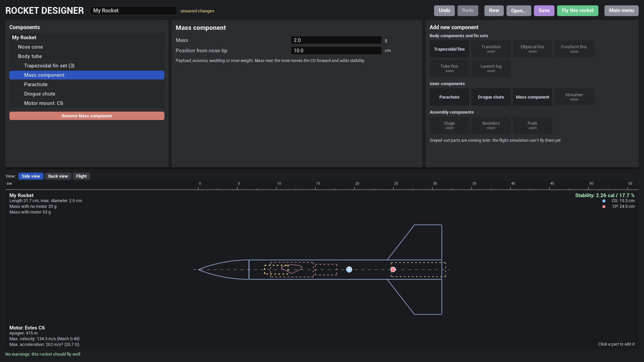The image size is (644, 362).
Task: Click the Undo button
Action: tap(444, 11)
